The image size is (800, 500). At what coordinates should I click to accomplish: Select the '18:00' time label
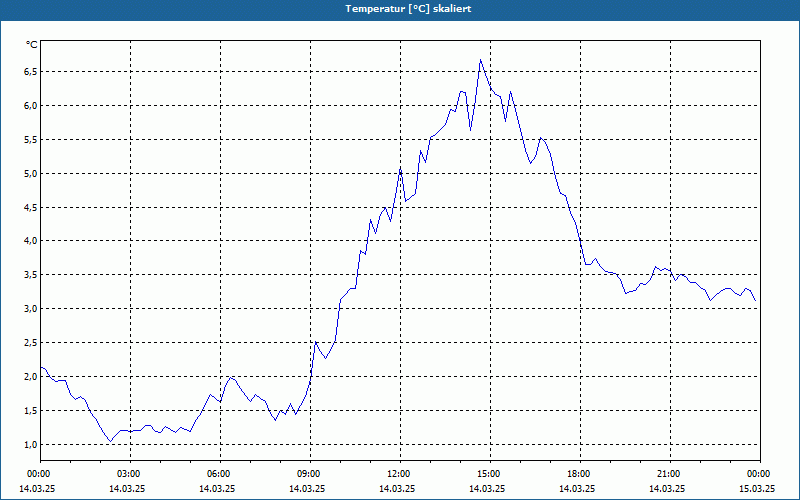click(580, 474)
